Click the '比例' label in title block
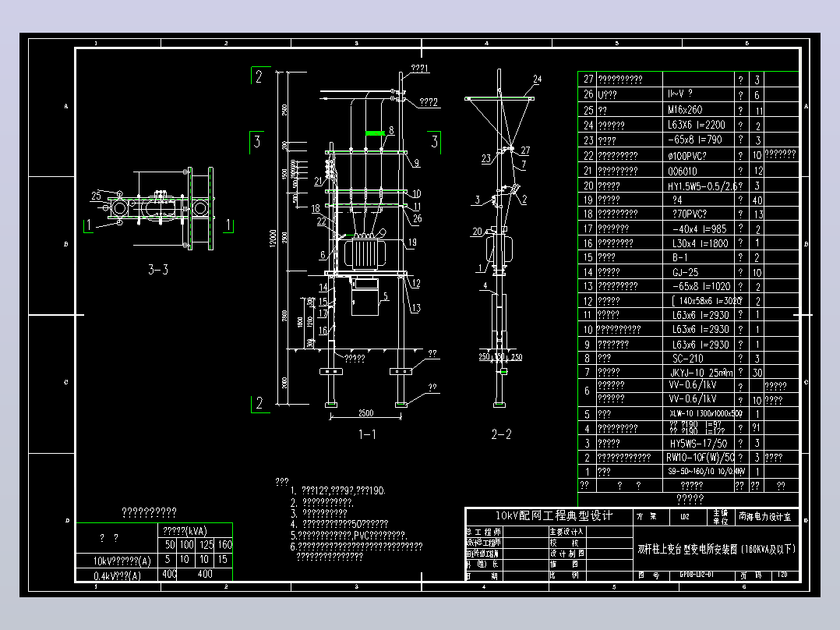Viewport: 840px width, 630px height. pyautogui.click(x=564, y=575)
